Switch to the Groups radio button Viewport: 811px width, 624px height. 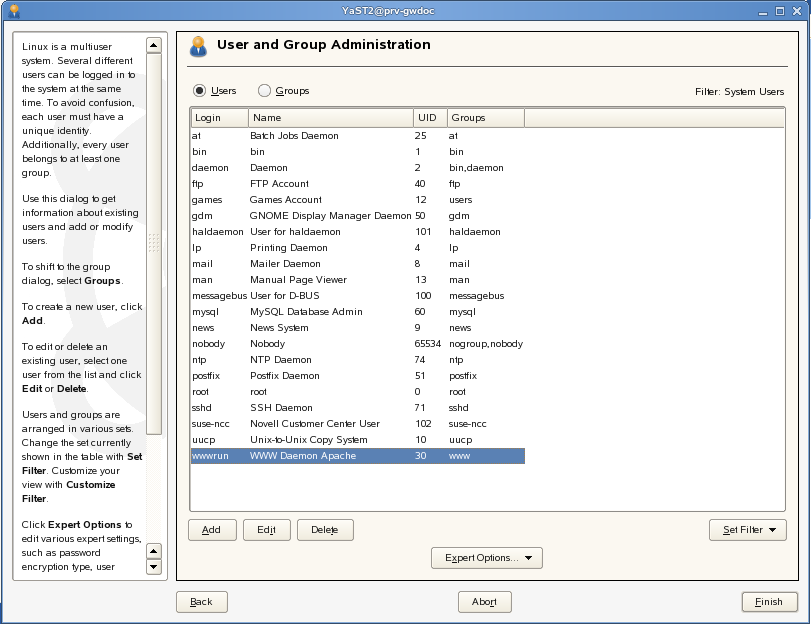coord(265,91)
